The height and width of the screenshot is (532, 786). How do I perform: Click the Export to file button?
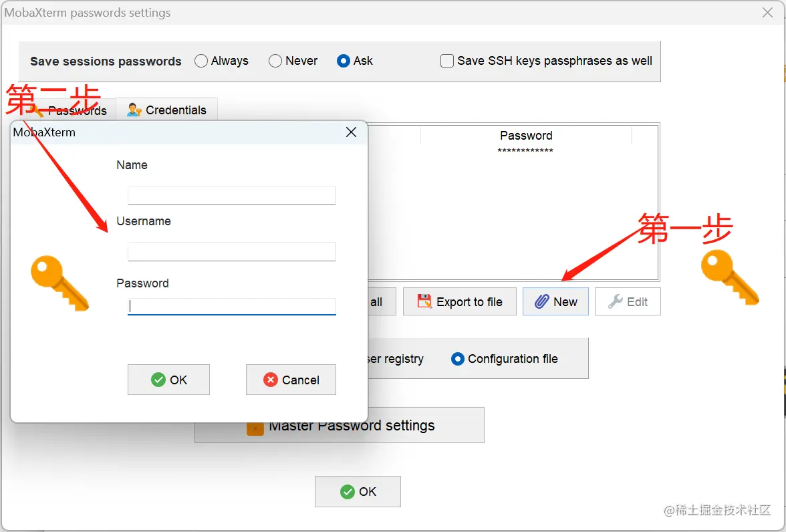(460, 301)
